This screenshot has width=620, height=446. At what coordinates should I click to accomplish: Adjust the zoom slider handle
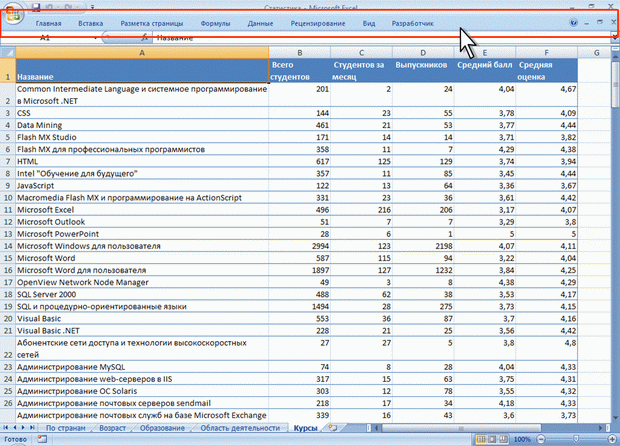[576, 439]
